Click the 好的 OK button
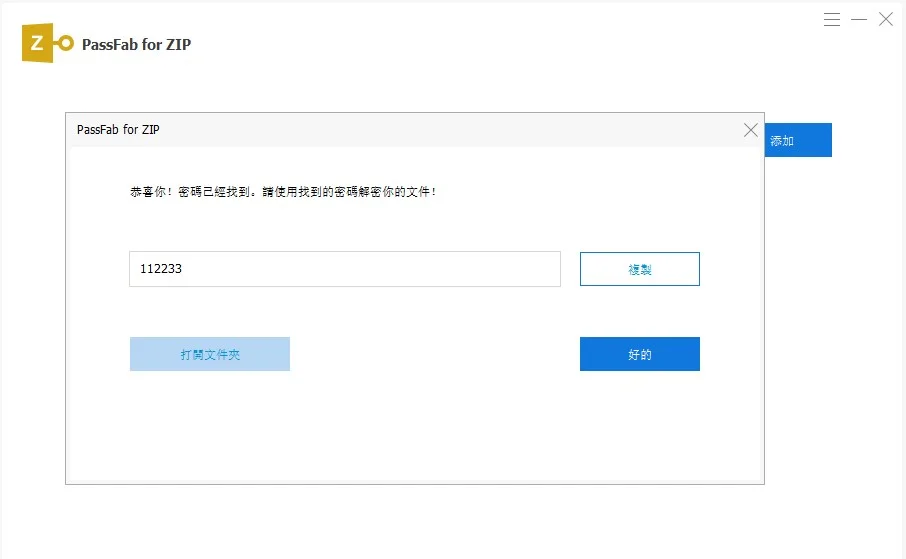The image size is (906, 559). (x=640, y=354)
